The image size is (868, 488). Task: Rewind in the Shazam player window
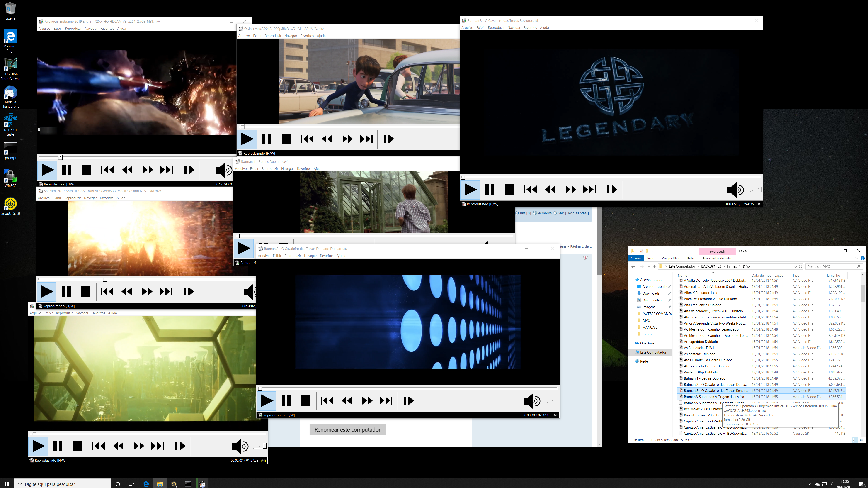tap(127, 291)
